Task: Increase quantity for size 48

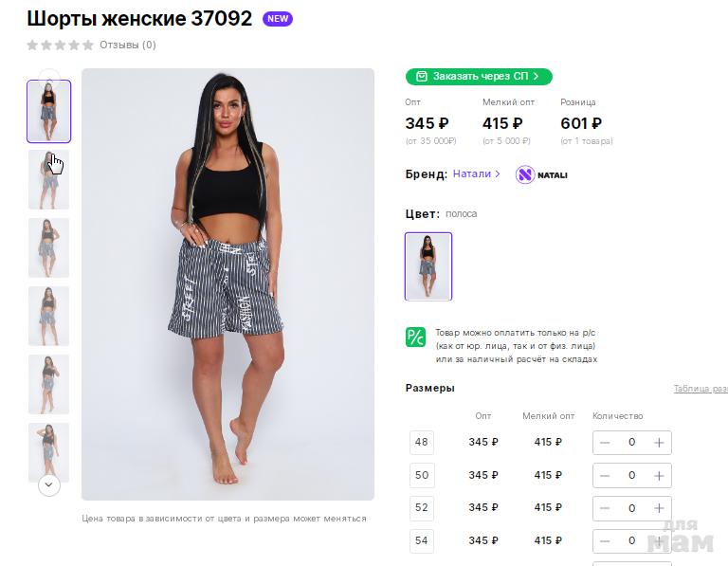Action: tap(659, 443)
